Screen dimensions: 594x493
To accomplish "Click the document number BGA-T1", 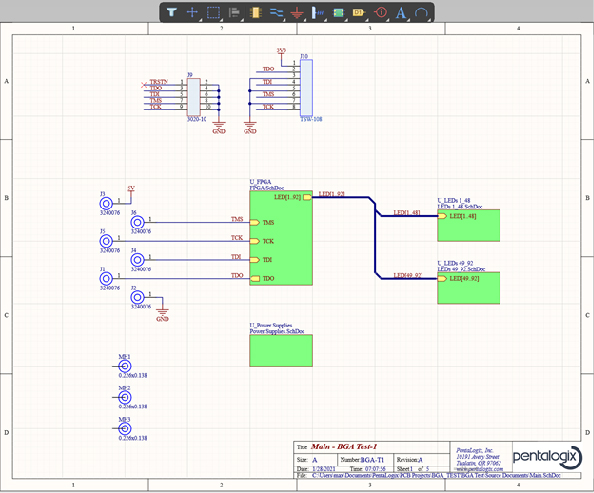I will click(x=372, y=460).
